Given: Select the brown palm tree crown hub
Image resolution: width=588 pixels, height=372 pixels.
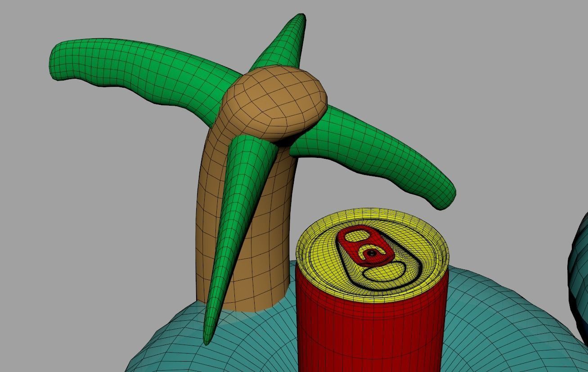Looking at the screenshot, I should point(274,102).
